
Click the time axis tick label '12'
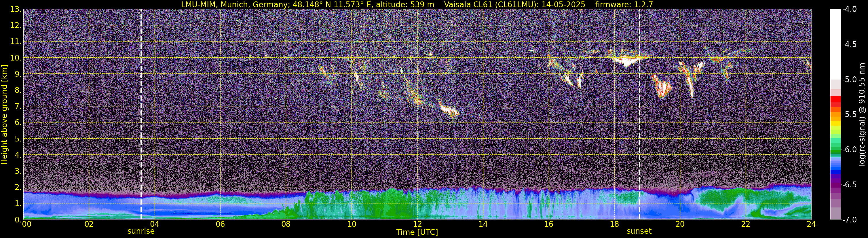[417, 224]
